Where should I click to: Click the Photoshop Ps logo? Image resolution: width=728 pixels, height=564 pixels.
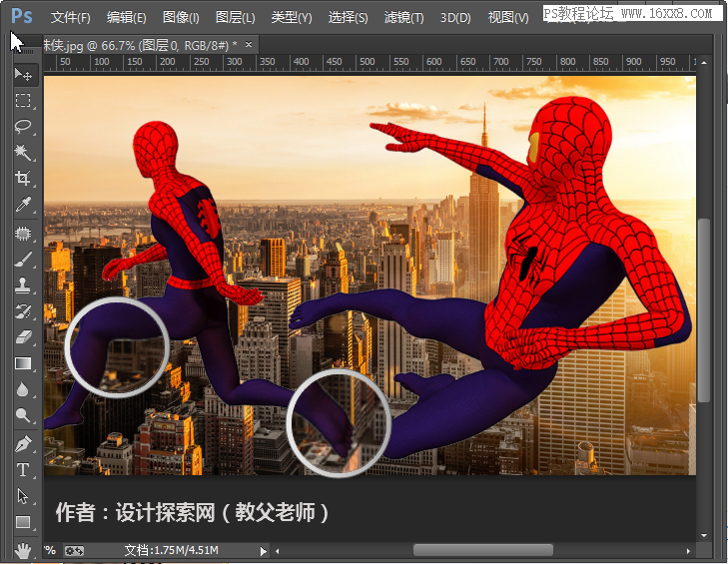(21, 17)
